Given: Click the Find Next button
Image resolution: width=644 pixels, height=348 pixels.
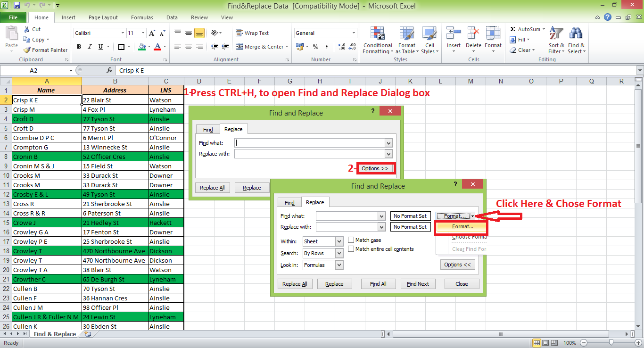Looking at the screenshot, I should coord(418,284).
